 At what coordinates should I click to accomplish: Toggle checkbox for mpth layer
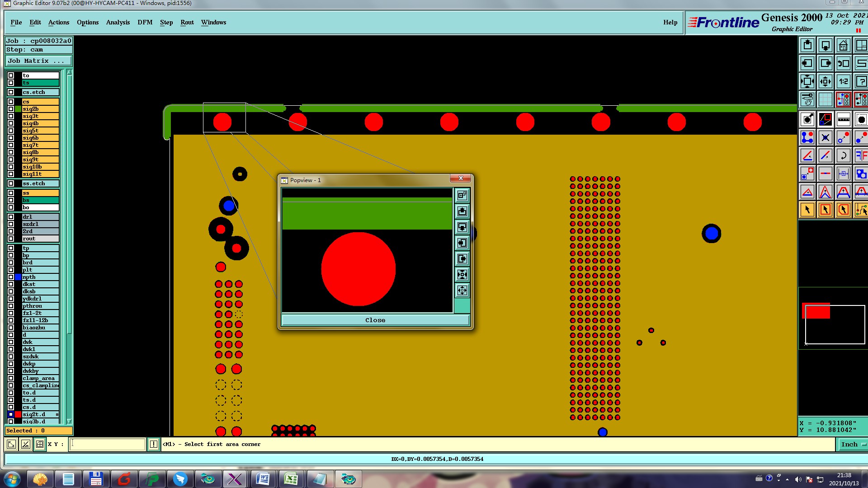pyautogui.click(x=11, y=277)
